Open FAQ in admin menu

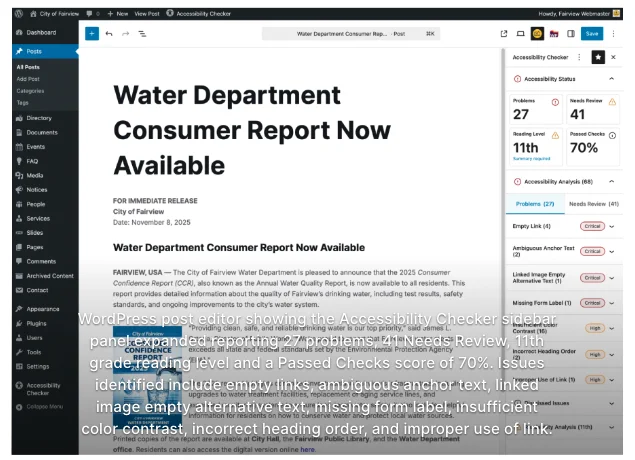[45, 161]
